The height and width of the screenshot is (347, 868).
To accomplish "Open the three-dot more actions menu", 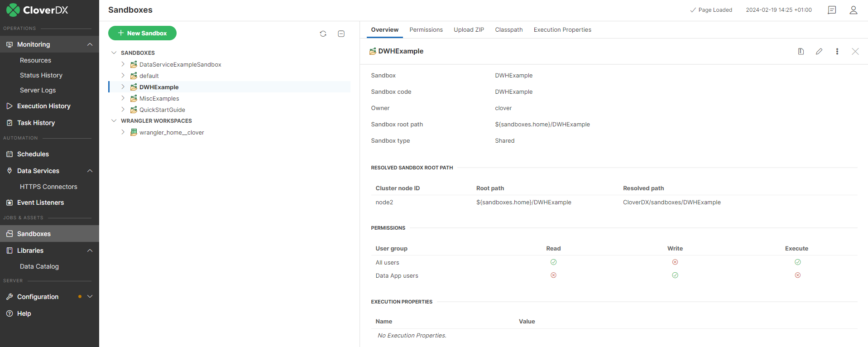I will pos(837,52).
